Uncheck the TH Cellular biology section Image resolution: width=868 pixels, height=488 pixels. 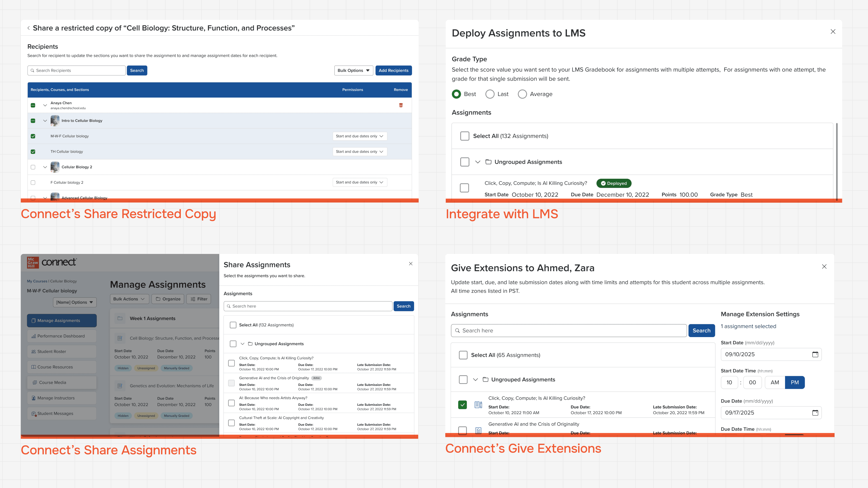(x=33, y=152)
